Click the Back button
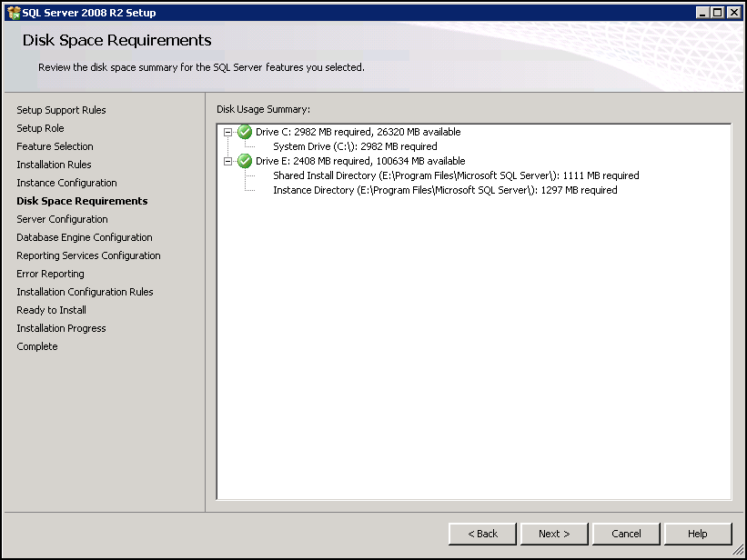747x560 pixels. [482, 534]
